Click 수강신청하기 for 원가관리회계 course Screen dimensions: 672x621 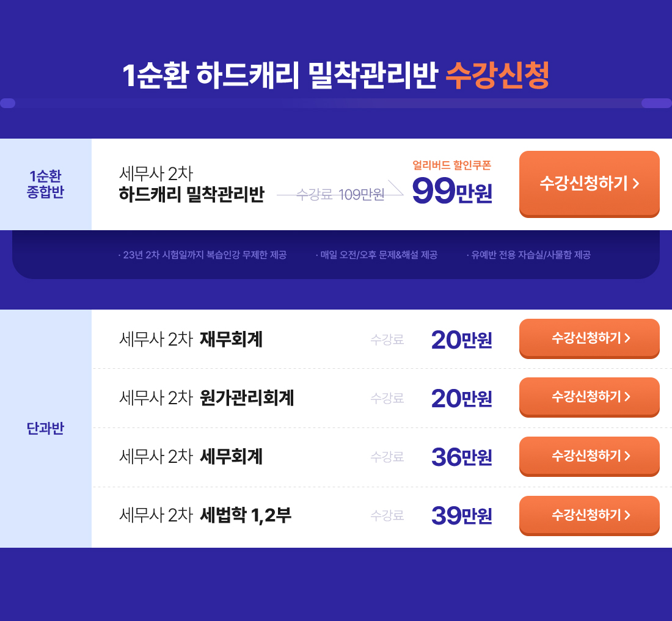pos(590,397)
